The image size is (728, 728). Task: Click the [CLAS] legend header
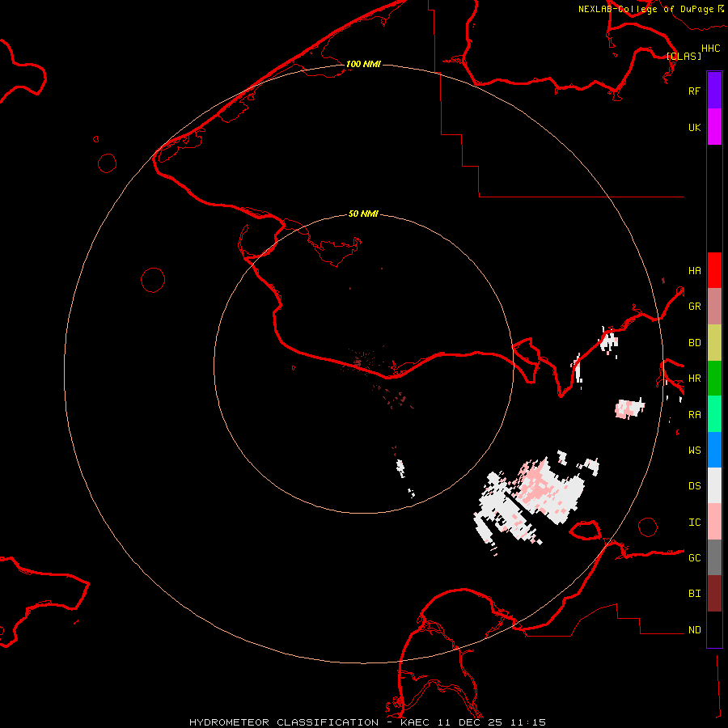pos(684,56)
